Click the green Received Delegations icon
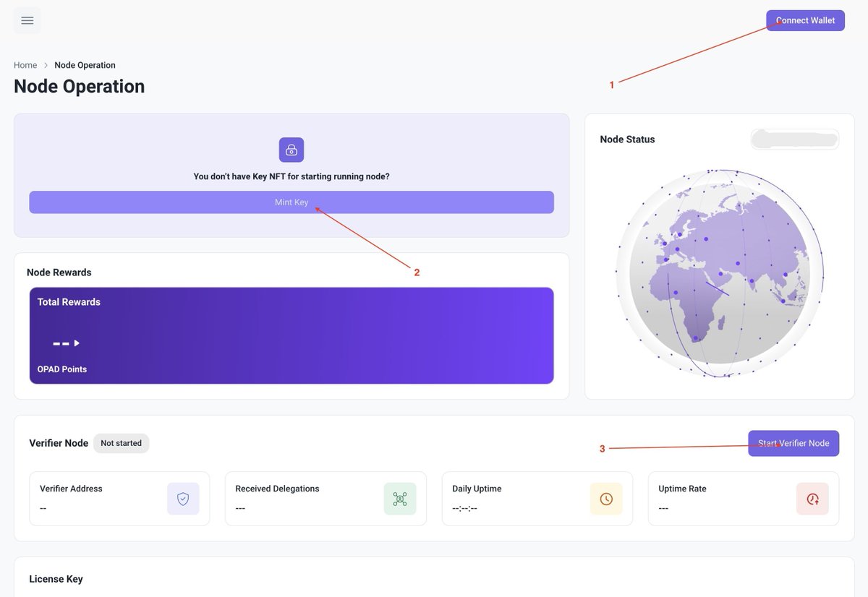Viewport: 868px width, 597px height. click(x=400, y=499)
